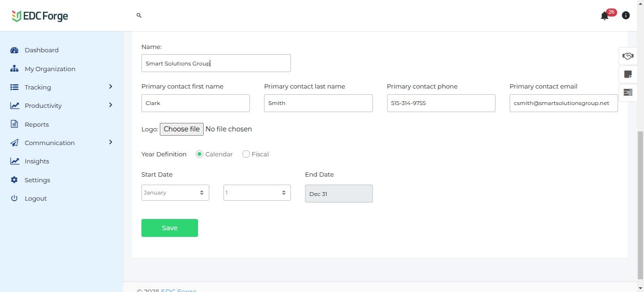Click the info circle icon
644x292 pixels.
coord(626,16)
